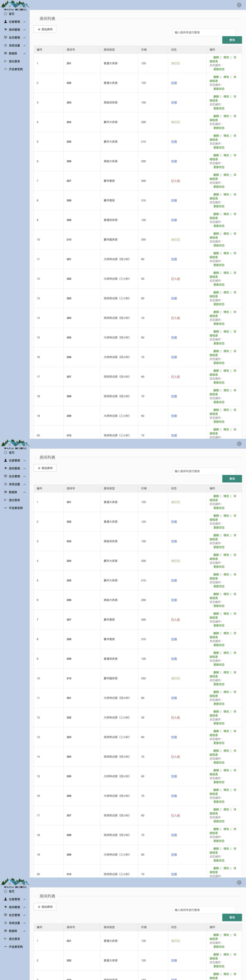Click the arrow icon beside 退出登录 in the second sidebar copy
The height and width of the screenshot is (980, 246).
5,500
